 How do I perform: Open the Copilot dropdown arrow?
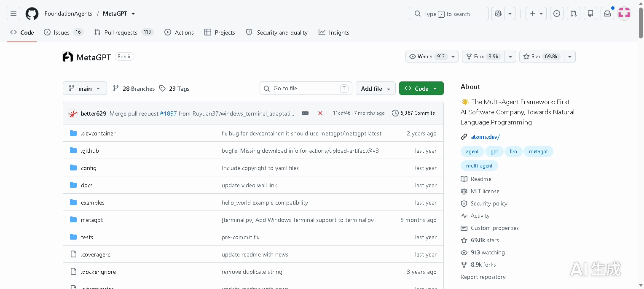coord(510,14)
